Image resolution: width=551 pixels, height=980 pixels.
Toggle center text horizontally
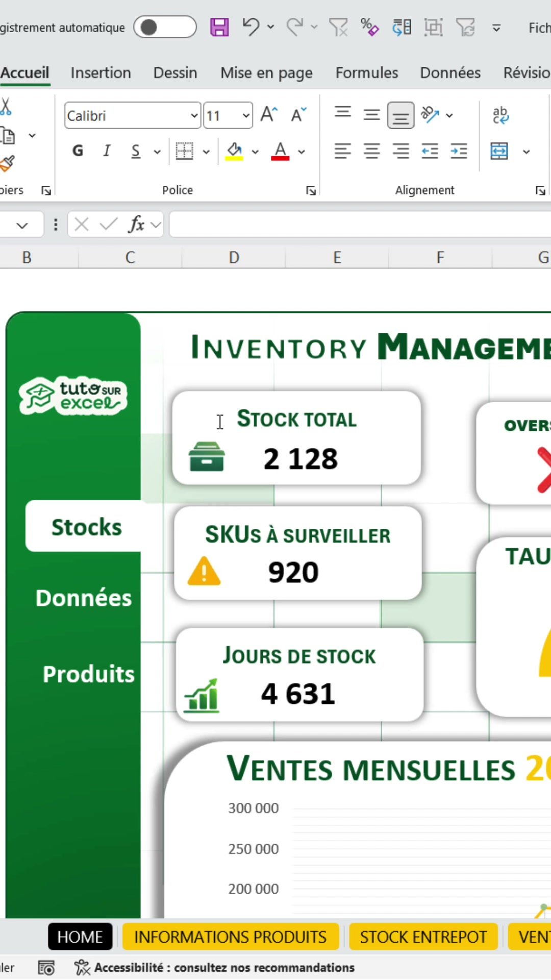[372, 151]
